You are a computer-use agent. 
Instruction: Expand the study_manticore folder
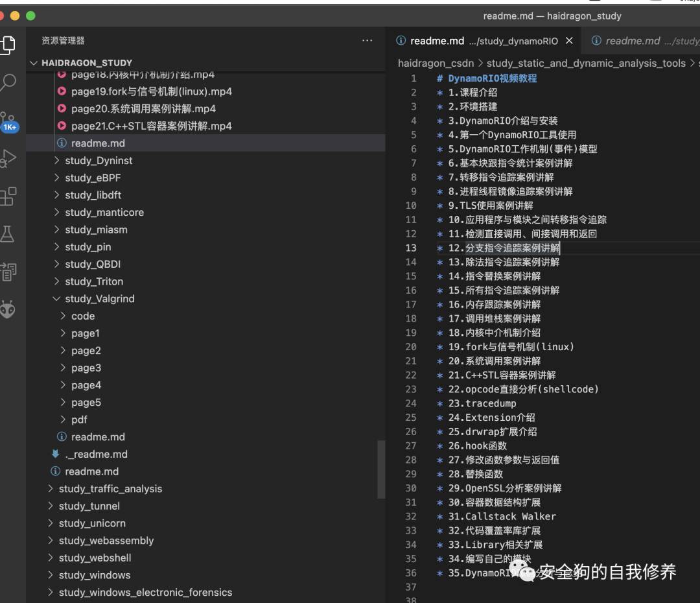coord(104,212)
